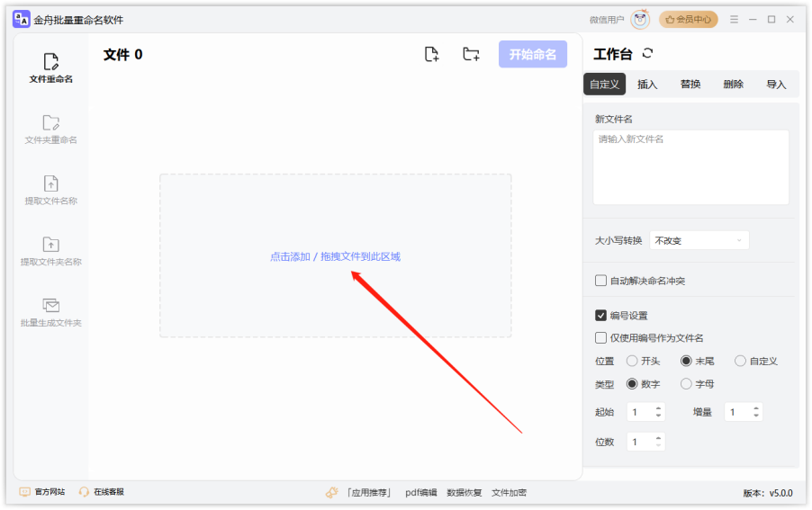The image size is (812, 510).
Task: Open the hamburger menu icon
Action: [734, 20]
